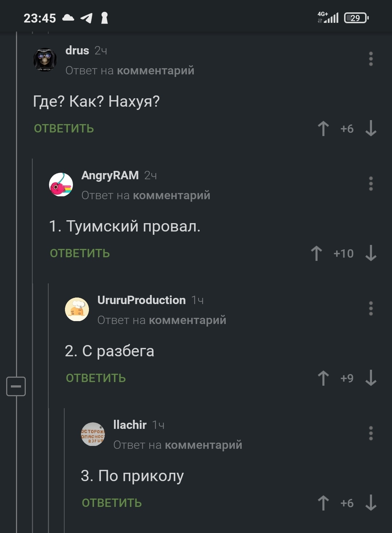The width and height of the screenshot is (392, 533).
Task: Upvote AngryRAM's Туимский провал comment
Action: [x=316, y=253]
